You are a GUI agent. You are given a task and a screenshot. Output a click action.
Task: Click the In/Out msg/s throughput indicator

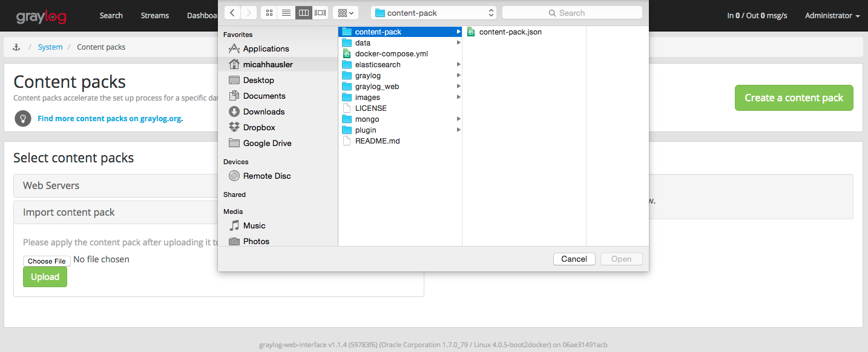pyautogui.click(x=757, y=16)
